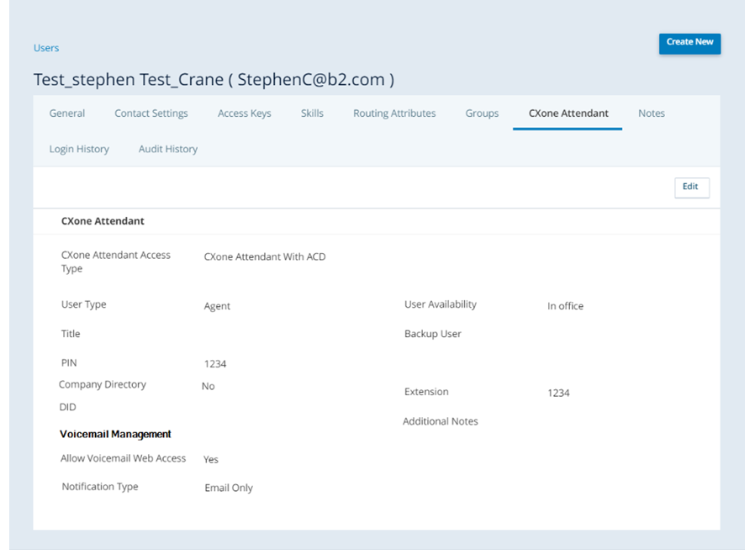Click the PIN label
Viewport: 755px width, 560px height.
pyautogui.click(x=69, y=363)
